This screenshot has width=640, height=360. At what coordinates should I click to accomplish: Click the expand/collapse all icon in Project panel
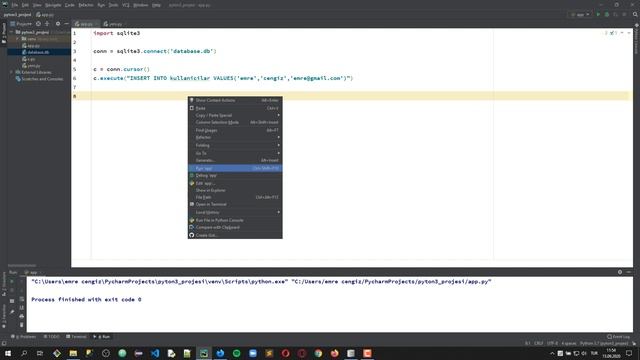[47, 24]
